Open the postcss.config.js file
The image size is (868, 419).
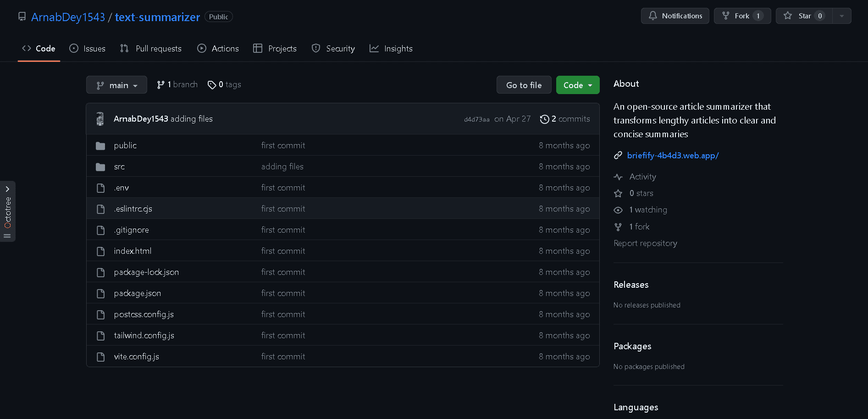coord(144,314)
